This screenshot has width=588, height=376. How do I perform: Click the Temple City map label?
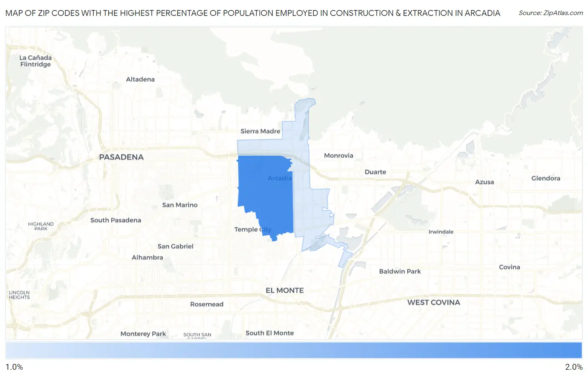point(253,230)
